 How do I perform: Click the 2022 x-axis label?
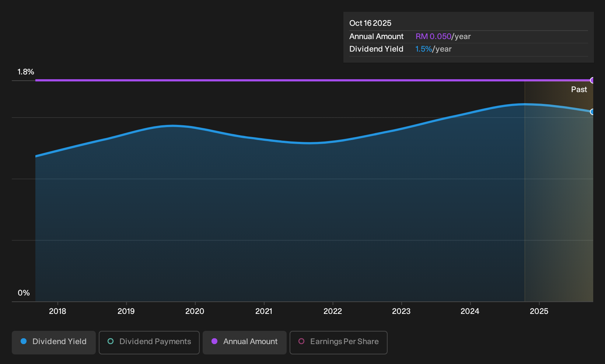tap(333, 311)
